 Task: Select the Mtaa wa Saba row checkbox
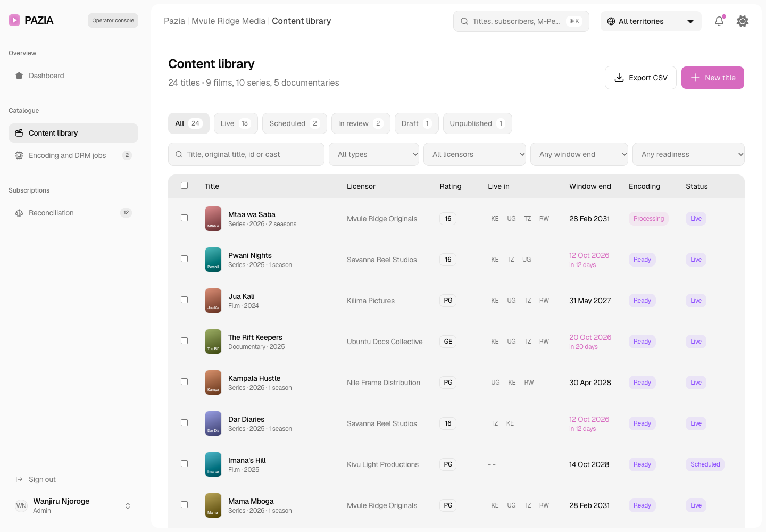185,218
